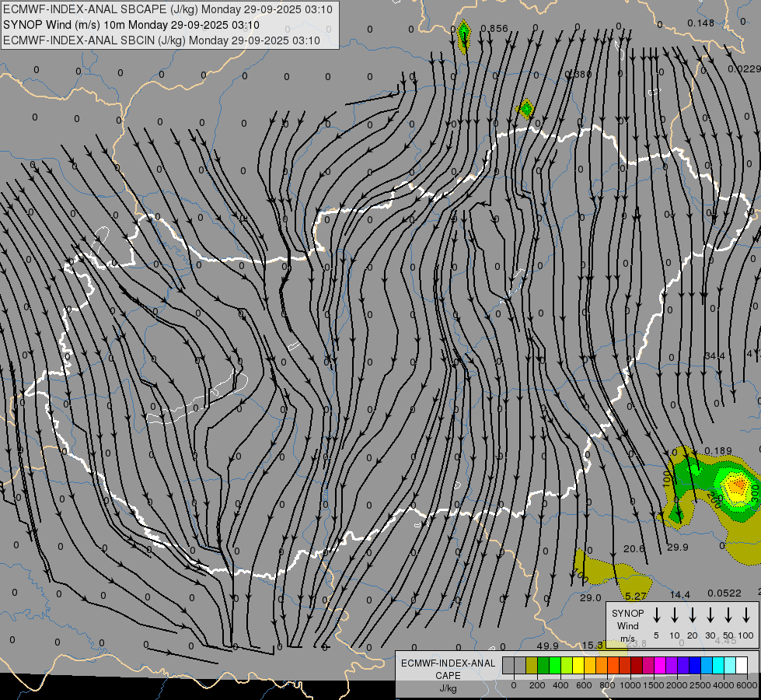Viewport: 761px width, 700px height.
Task: Click the wind arrow above the 5 label
Action: coord(656,615)
